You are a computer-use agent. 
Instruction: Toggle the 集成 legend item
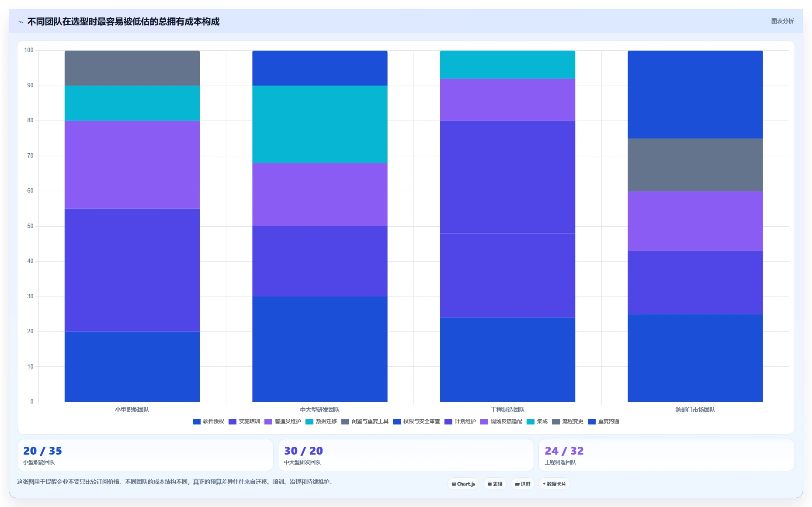point(537,421)
